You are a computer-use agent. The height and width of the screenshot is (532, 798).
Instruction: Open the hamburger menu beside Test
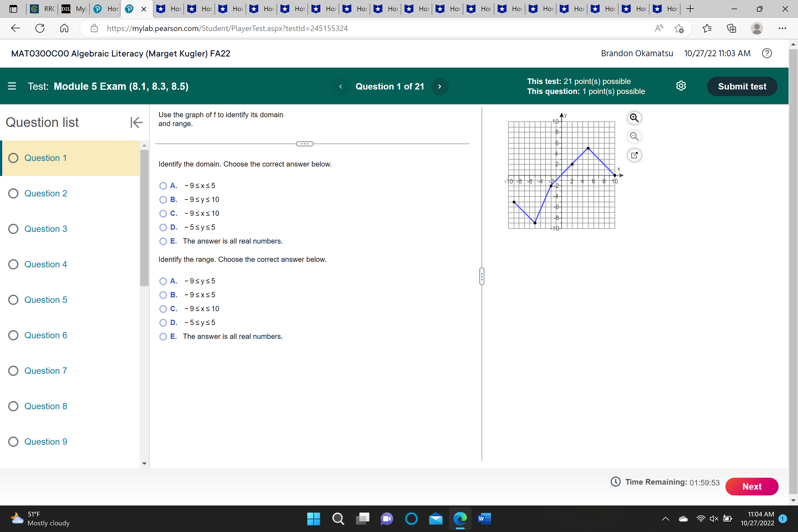point(12,86)
